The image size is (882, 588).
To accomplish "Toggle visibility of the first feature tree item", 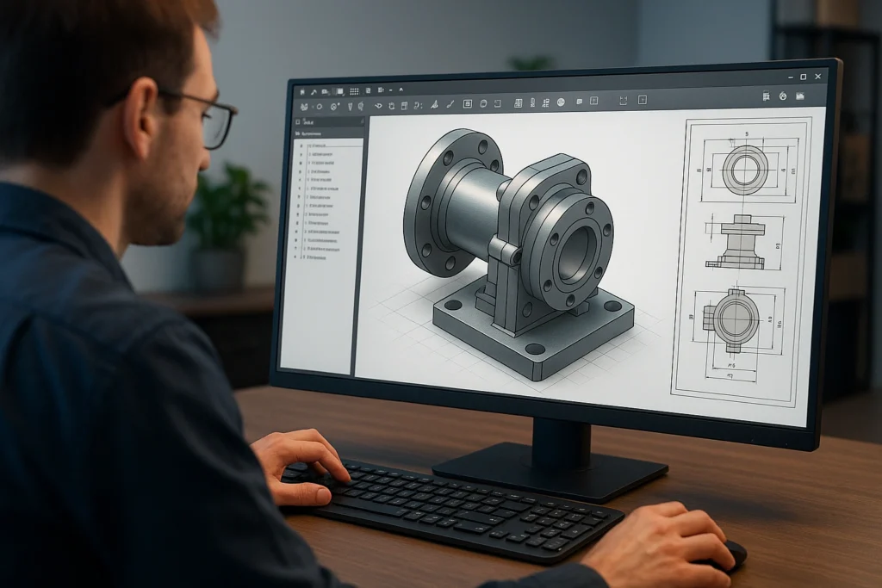I will (x=301, y=145).
